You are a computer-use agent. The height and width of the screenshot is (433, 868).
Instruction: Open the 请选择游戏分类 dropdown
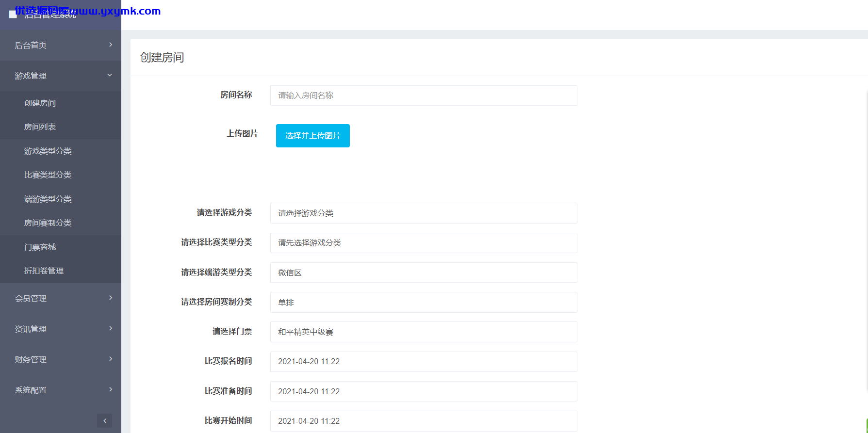(424, 213)
